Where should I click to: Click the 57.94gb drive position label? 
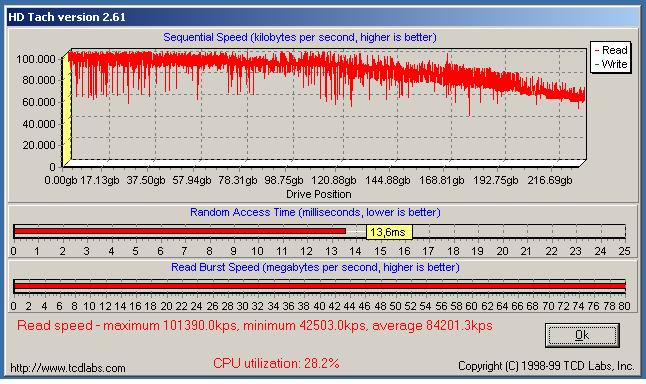pos(192,180)
